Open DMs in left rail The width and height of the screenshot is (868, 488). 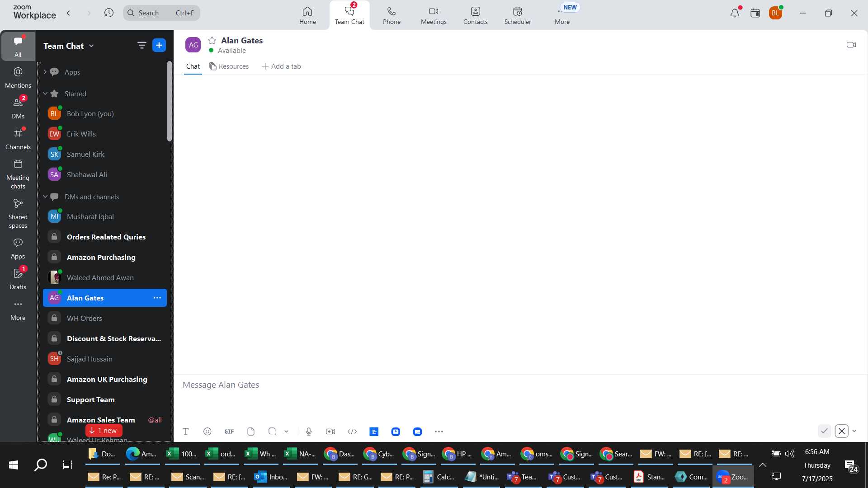click(18, 108)
